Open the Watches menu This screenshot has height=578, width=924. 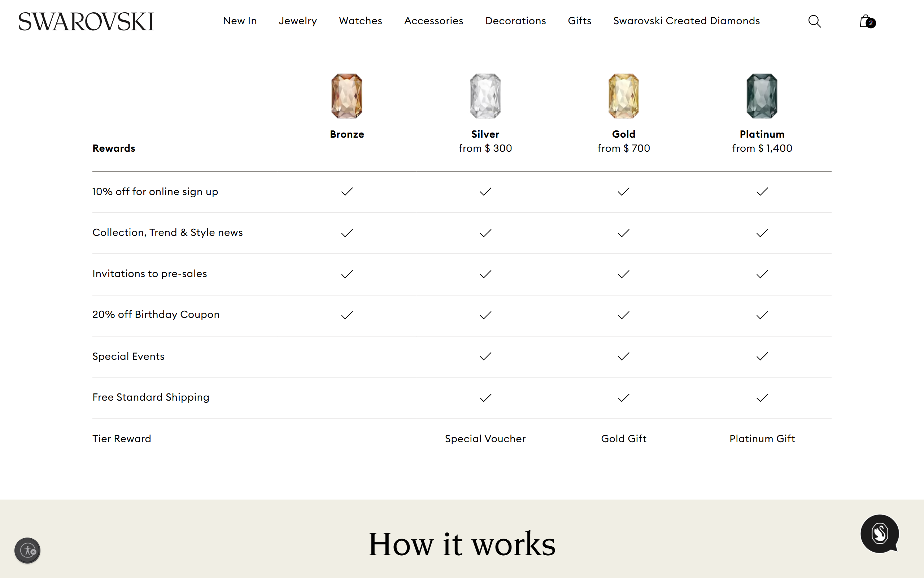(361, 21)
